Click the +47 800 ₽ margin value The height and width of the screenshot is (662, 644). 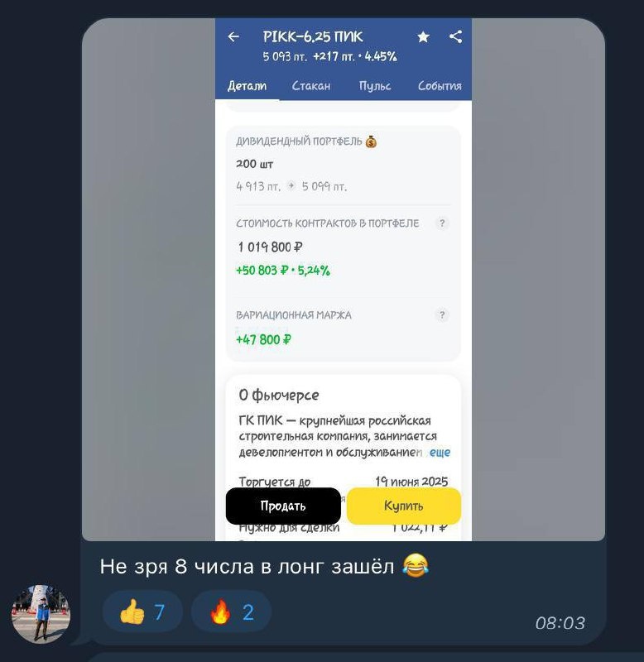click(x=263, y=339)
